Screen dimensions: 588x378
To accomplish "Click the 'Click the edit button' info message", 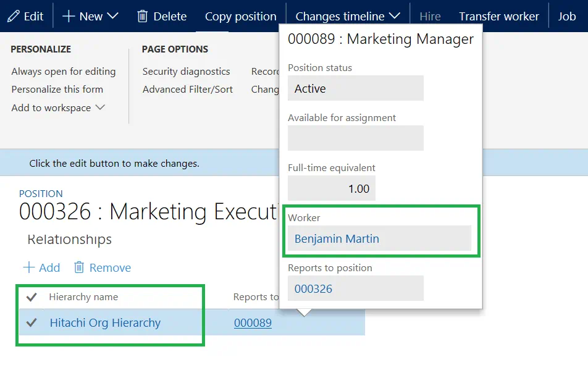I will coord(114,164).
